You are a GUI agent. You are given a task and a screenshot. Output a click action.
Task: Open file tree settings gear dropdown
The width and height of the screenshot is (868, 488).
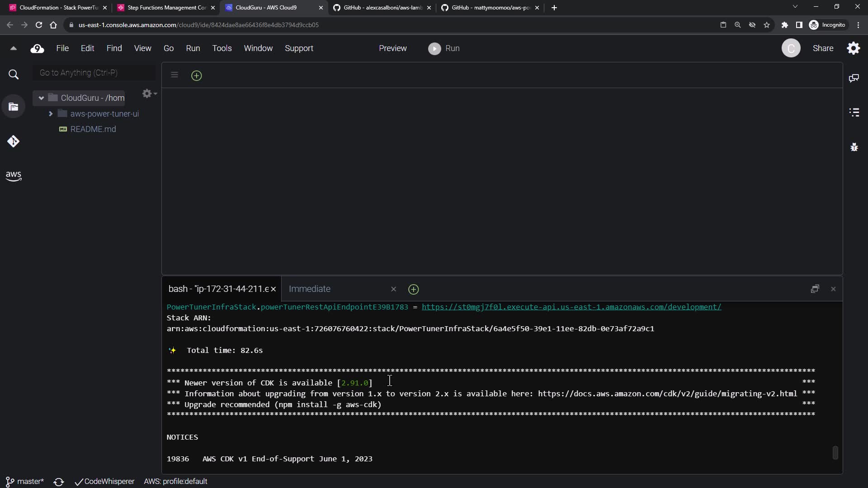point(149,94)
